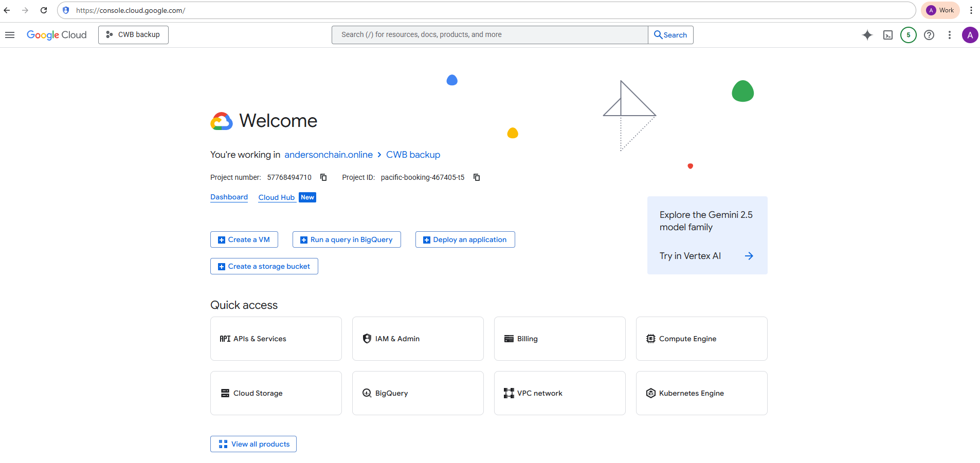Copy the project ID to clipboard
Viewport: 980px width, 463px height.
477,177
